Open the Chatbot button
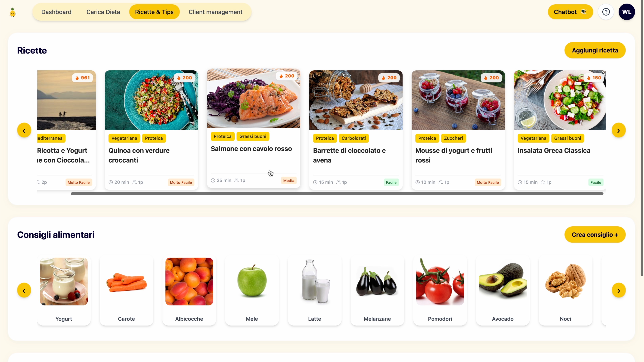 (x=570, y=12)
